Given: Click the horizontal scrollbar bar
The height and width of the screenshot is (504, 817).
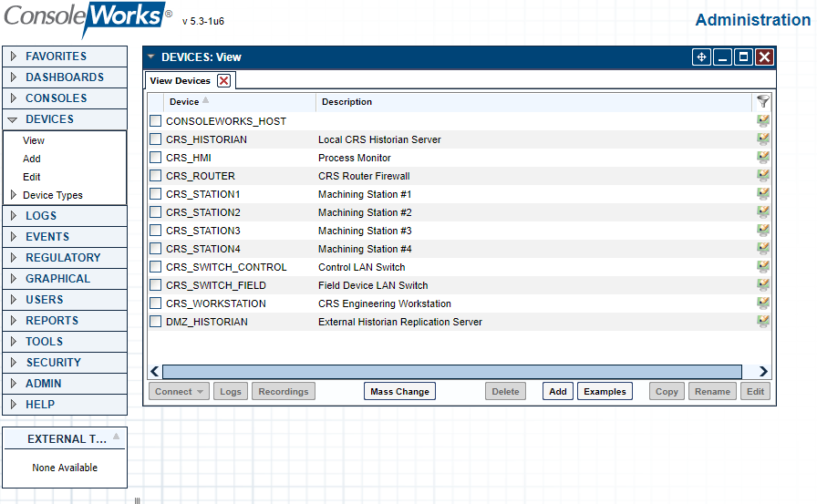Looking at the screenshot, I should pos(451,371).
